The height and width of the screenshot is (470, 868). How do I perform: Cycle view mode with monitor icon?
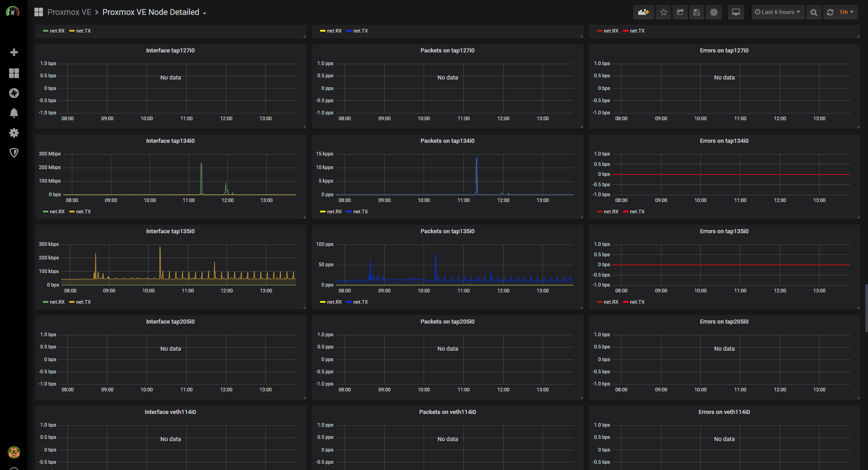736,12
